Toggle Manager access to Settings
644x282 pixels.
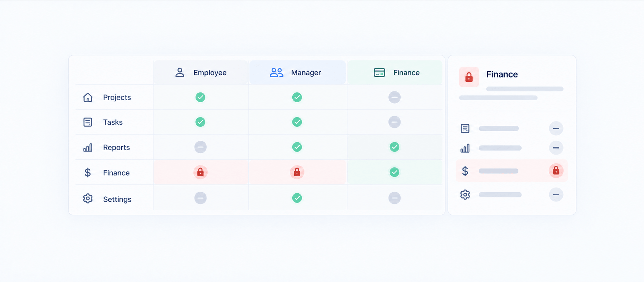tap(297, 198)
